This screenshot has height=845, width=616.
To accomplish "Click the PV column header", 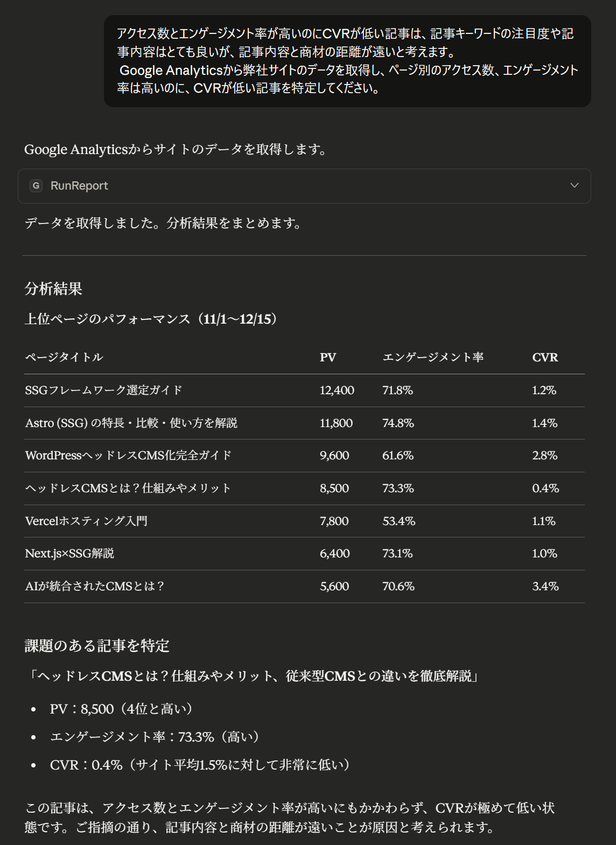I will [328, 358].
